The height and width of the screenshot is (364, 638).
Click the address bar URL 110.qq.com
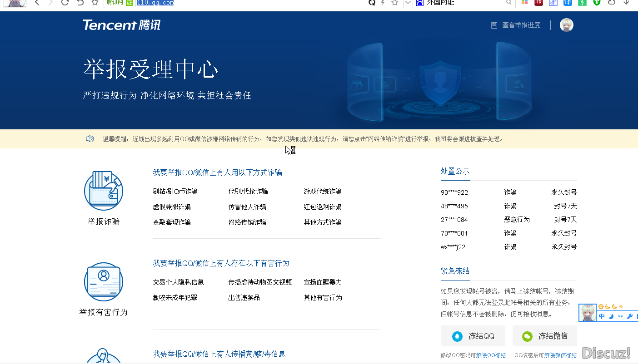click(x=155, y=3)
